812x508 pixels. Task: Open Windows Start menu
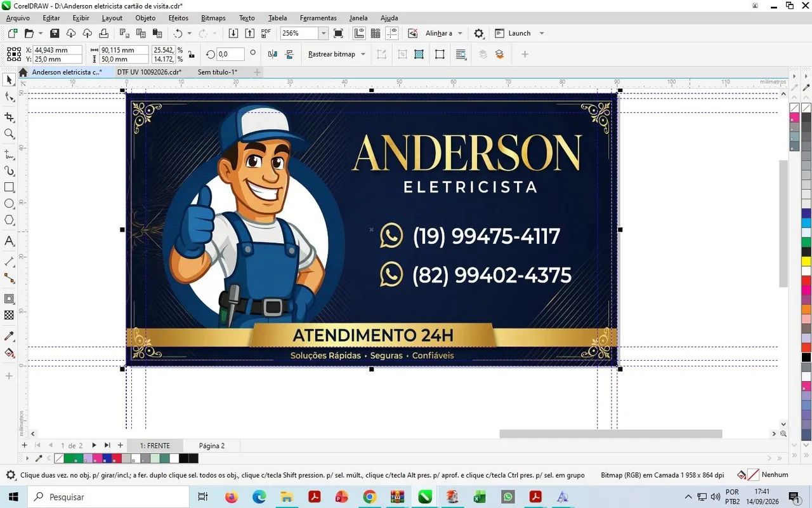point(13,497)
